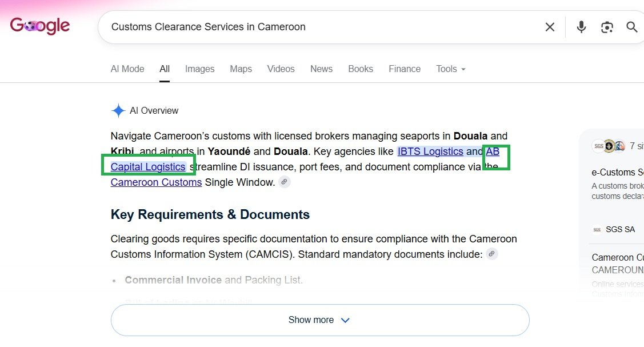Open the Finance tab
This screenshot has height=347, width=644.
(405, 69)
